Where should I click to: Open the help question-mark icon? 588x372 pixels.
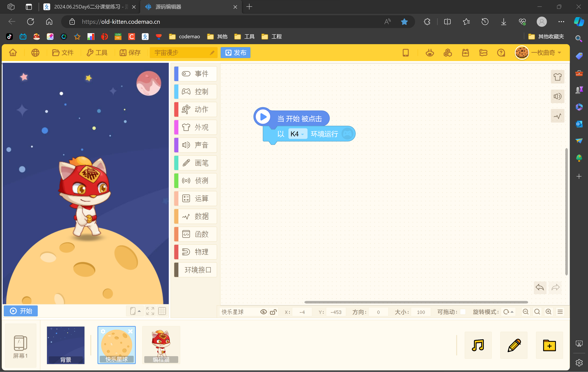pos(501,52)
